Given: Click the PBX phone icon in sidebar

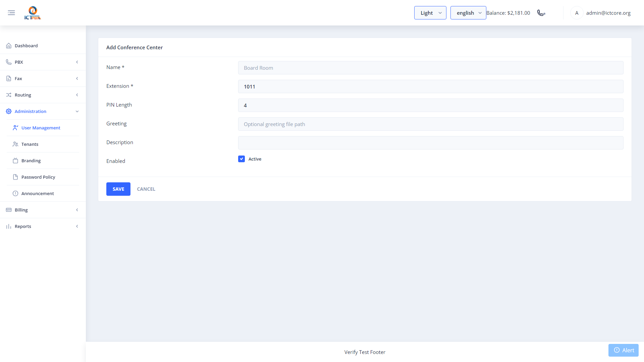Looking at the screenshot, I should tap(9, 62).
